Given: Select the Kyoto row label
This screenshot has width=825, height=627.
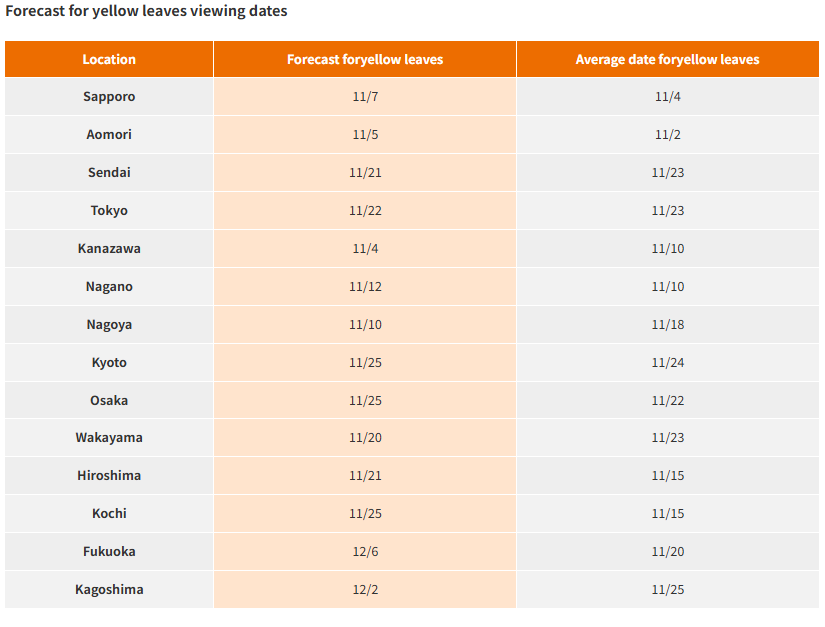Looking at the screenshot, I should tap(109, 363).
